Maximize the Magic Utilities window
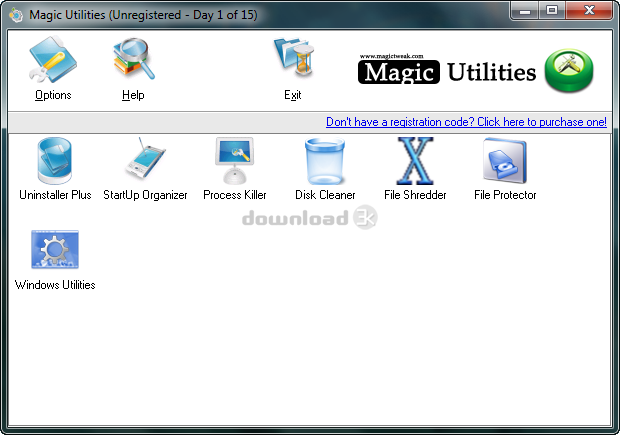The image size is (620, 435). point(552,11)
